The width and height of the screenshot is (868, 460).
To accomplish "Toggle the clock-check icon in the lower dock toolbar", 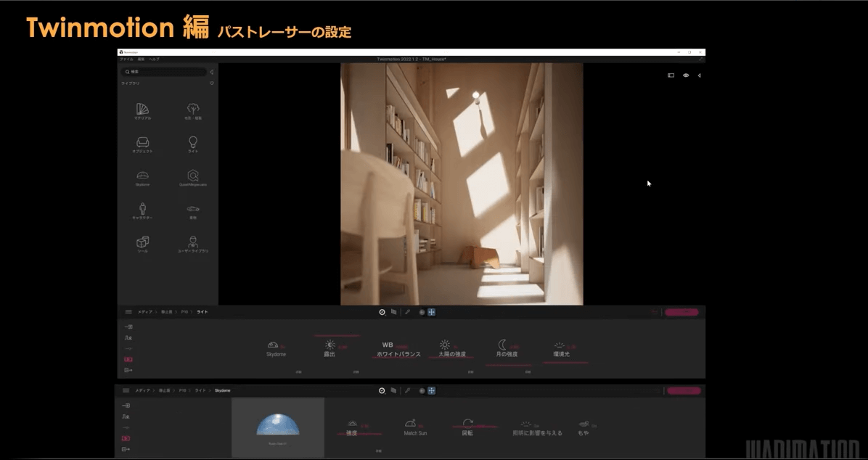I will (382, 391).
